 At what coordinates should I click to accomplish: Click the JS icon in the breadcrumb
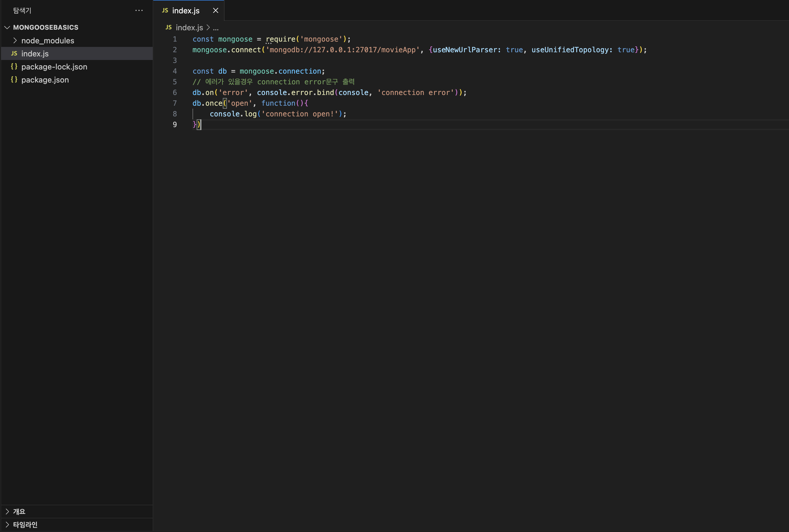169,28
